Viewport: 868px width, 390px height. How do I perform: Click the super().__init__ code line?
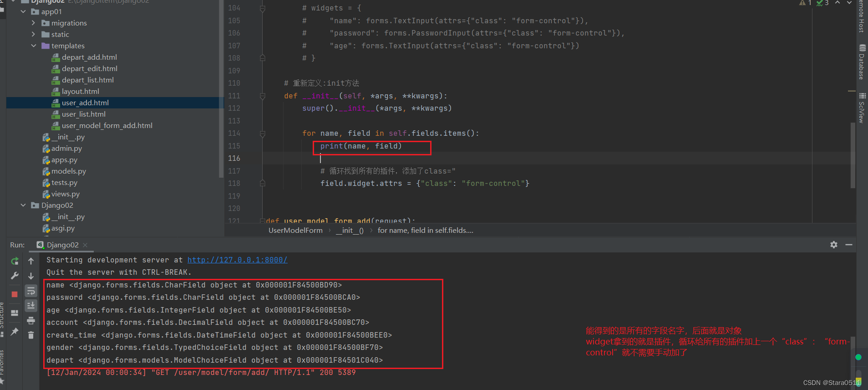377,108
